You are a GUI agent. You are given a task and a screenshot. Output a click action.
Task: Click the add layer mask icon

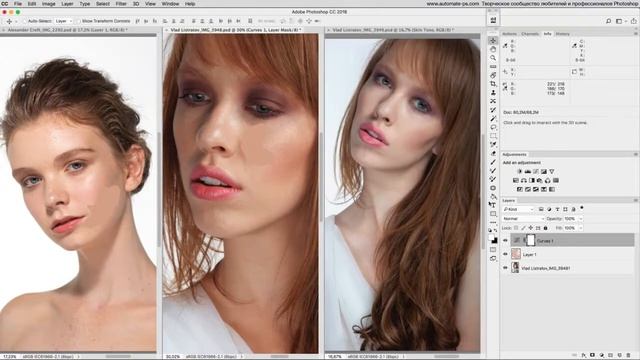pos(592,356)
